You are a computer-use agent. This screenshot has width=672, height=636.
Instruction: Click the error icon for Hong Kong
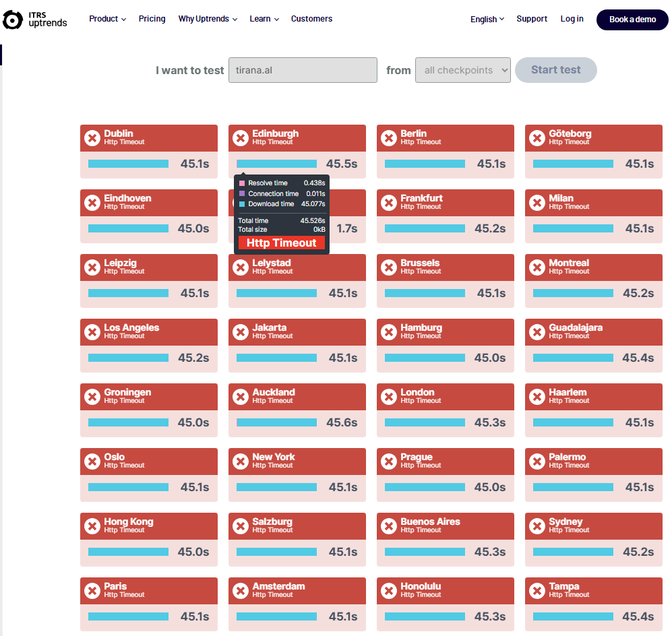pos(92,526)
